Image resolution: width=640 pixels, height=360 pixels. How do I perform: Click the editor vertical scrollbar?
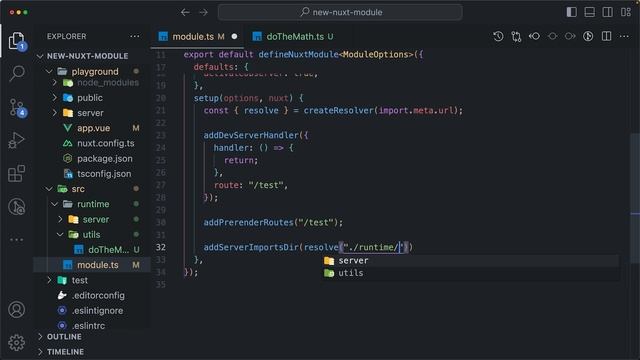(635, 198)
